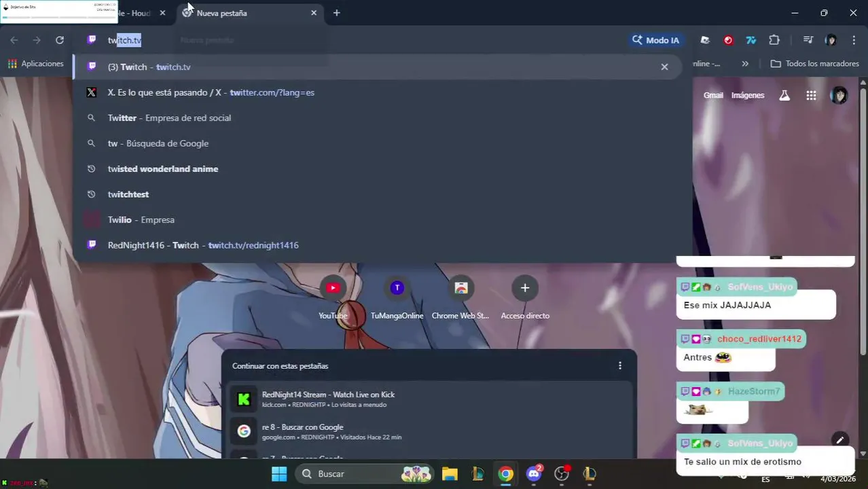This screenshot has height=489, width=868.
Task: Go back with the back arrow
Action: (14, 40)
